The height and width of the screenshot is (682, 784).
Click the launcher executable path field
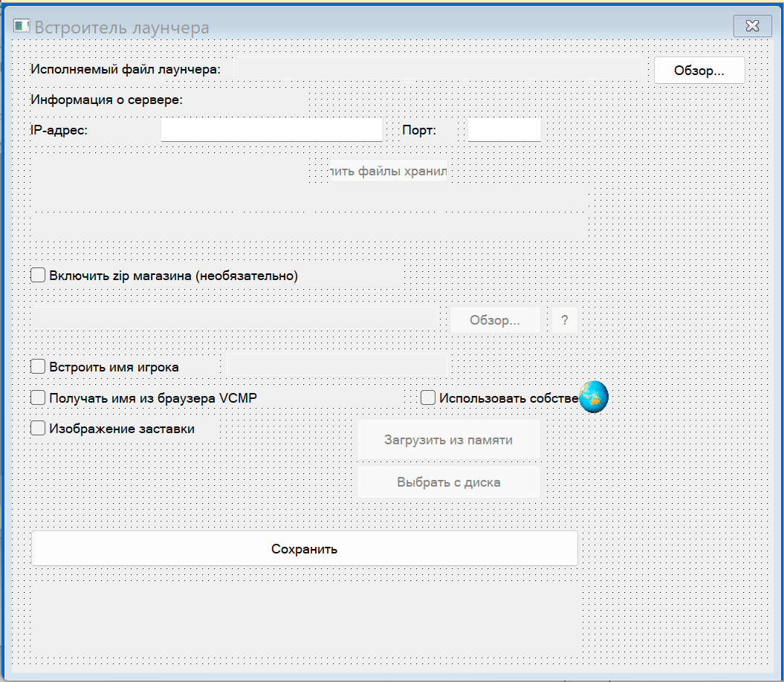tap(438, 68)
